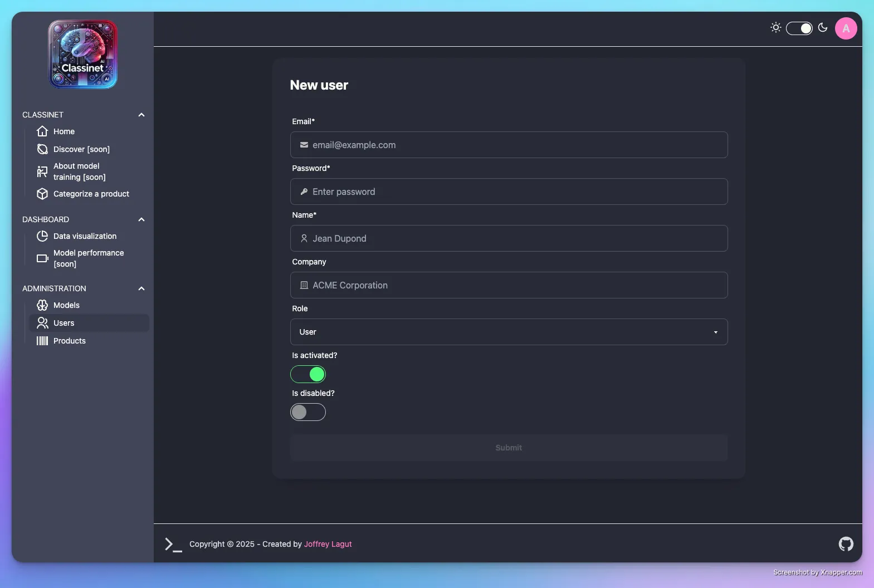
Task: Collapse the CLASSINET sidebar section
Action: [x=141, y=115]
